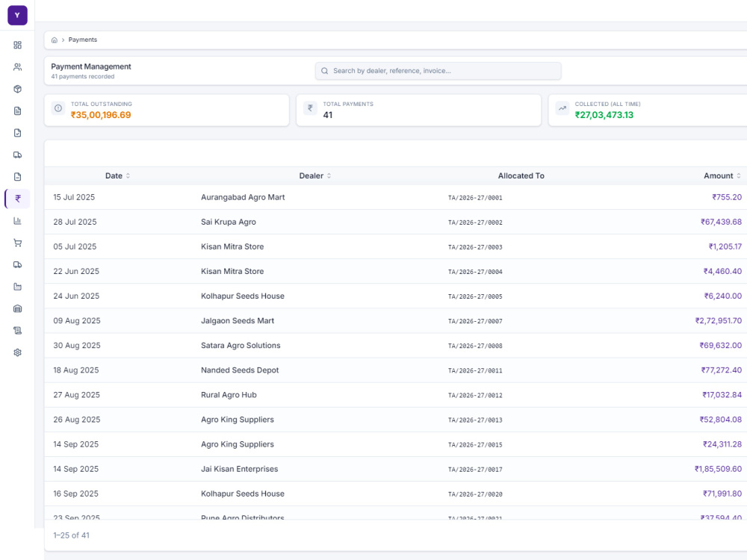This screenshot has height=560, width=747.
Task: Open the settings gear sidebar icon
Action: (x=18, y=352)
